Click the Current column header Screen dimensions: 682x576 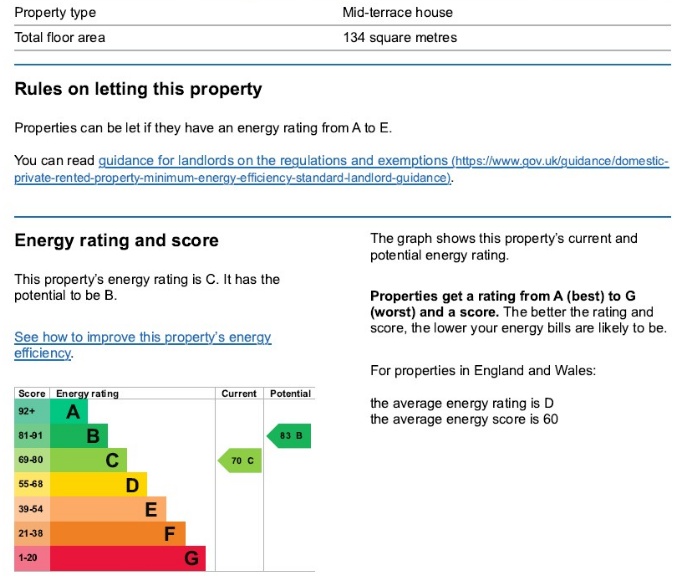(239, 394)
